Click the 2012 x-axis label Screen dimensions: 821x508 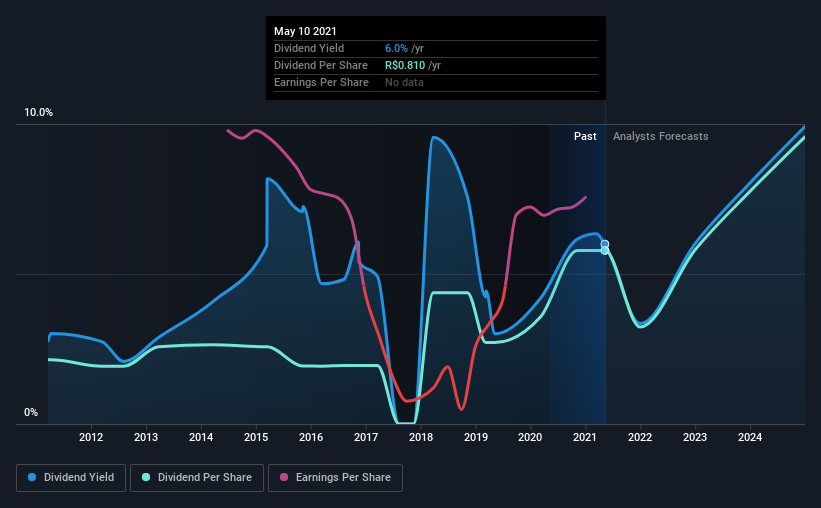point(91,437)
